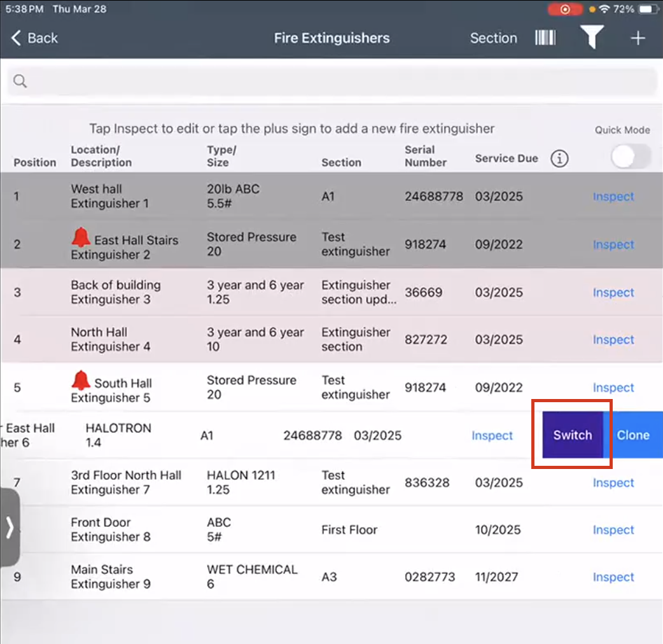Tap the Switch swipe action button
The height and width of the screenshot is (644, 663).
(573, 435)
